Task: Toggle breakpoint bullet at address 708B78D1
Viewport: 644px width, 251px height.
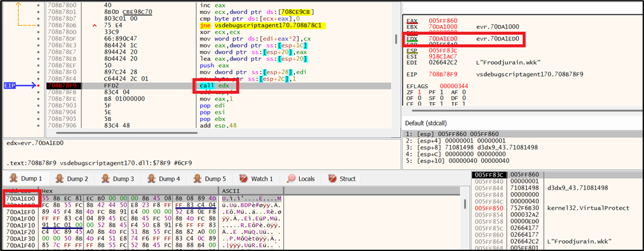Action: point(39,12)
